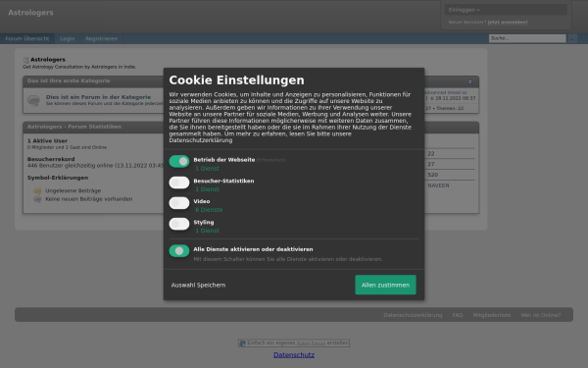
Task: Click 1 Aktive User text
Action: [x=47, y=140]
